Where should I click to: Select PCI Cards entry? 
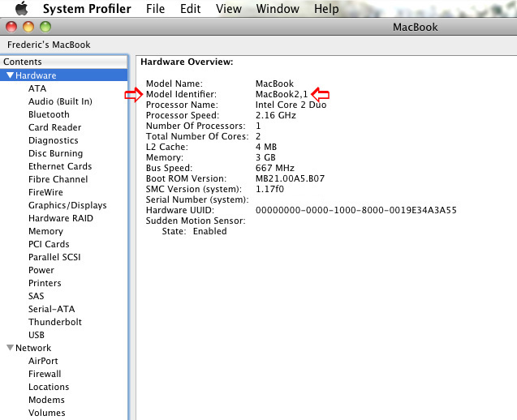(49, 244)
